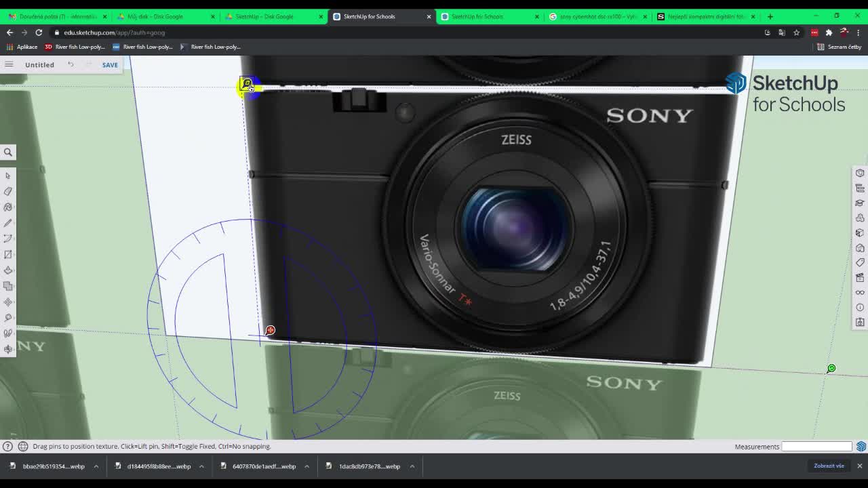Switch to second SketchUp for Schools tab
The width and height of the screenshot is (868, 488).
click(490, 16)
